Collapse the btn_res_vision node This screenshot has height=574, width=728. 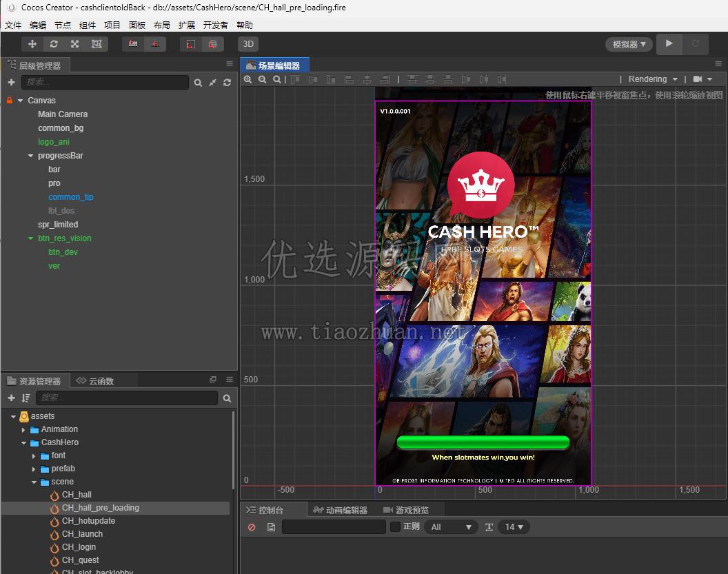30,238
